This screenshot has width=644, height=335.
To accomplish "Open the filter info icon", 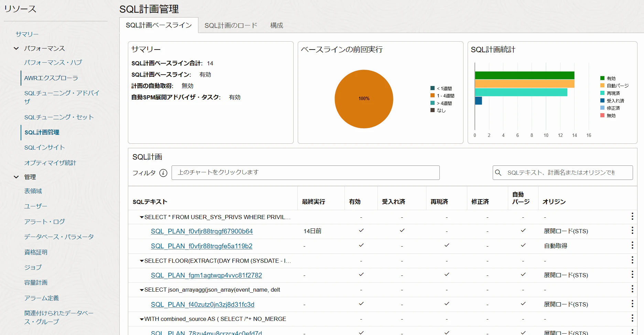I will coord(163,173).
